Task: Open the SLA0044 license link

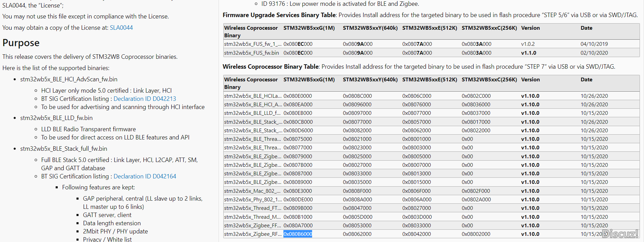Action: point(121,28)
